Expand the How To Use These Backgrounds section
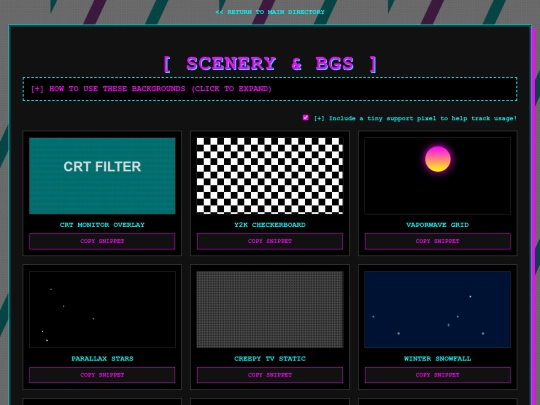540x405 pixels. click(270, 89)
